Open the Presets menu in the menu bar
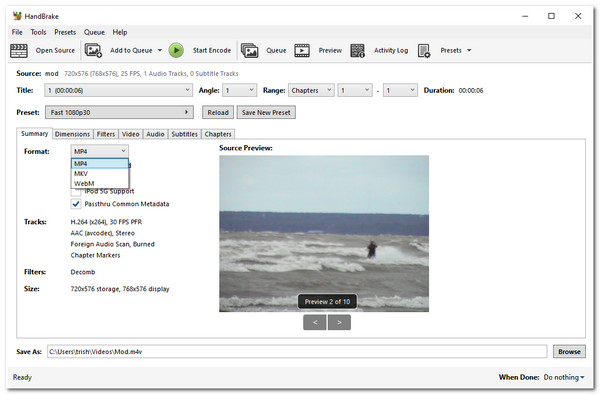 click(65, 32)
